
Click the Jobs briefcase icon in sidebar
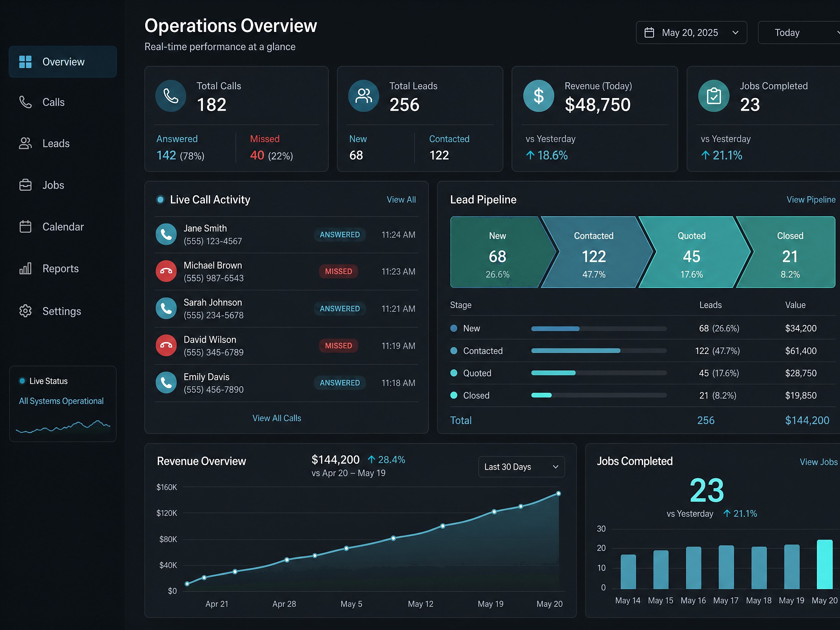click(x=25, y=185)
